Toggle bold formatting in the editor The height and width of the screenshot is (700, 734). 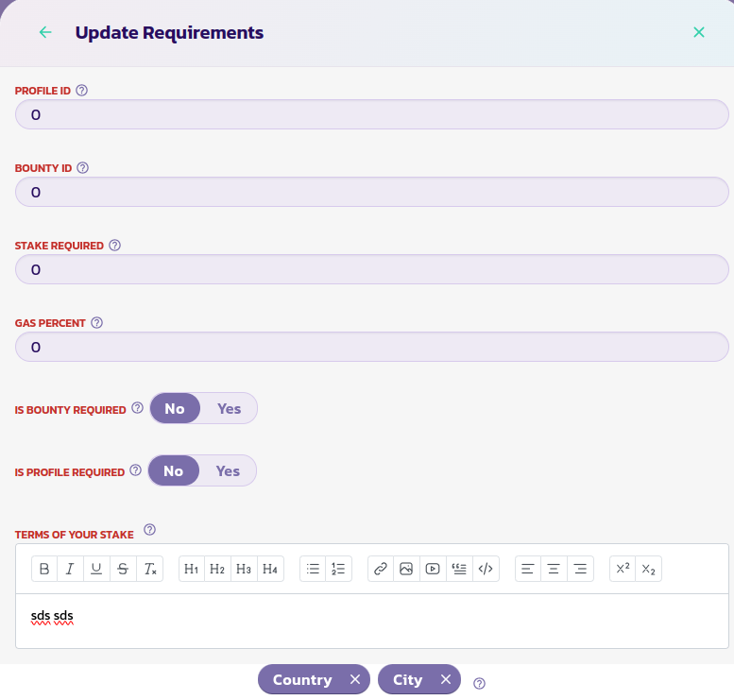point(44,569)
